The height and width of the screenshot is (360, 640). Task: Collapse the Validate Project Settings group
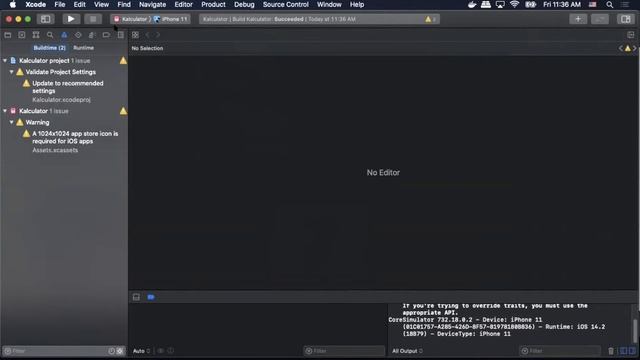pos(11,72)
